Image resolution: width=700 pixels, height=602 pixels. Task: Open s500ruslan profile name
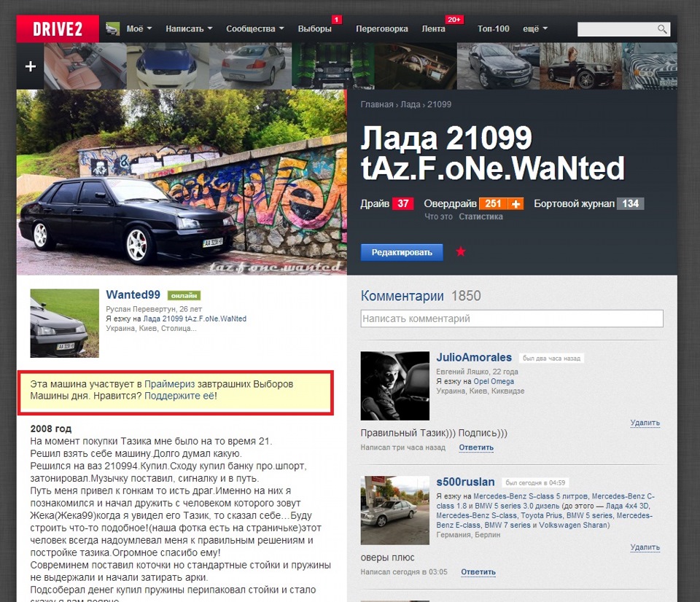(466, 482)
